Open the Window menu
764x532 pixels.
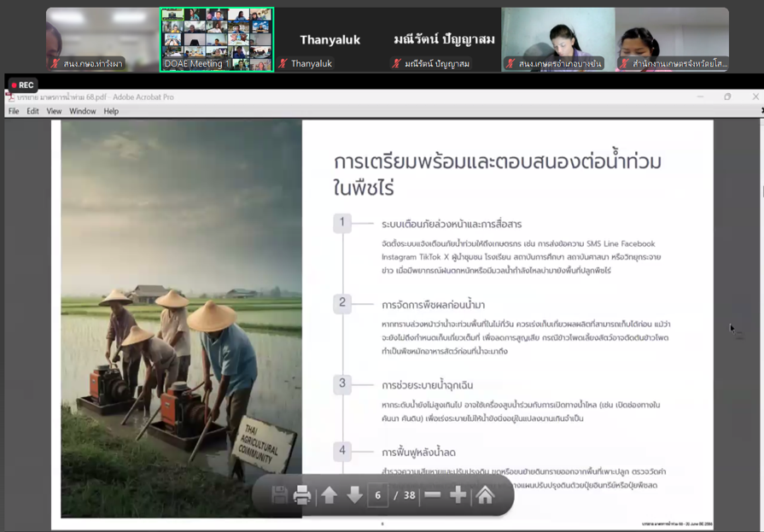(x=83, y=111)
